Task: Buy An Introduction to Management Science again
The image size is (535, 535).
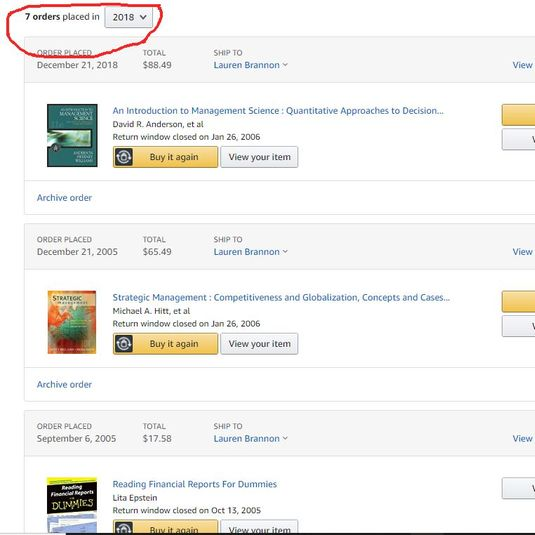Action: pyautogui.click(x=165, y=157)
